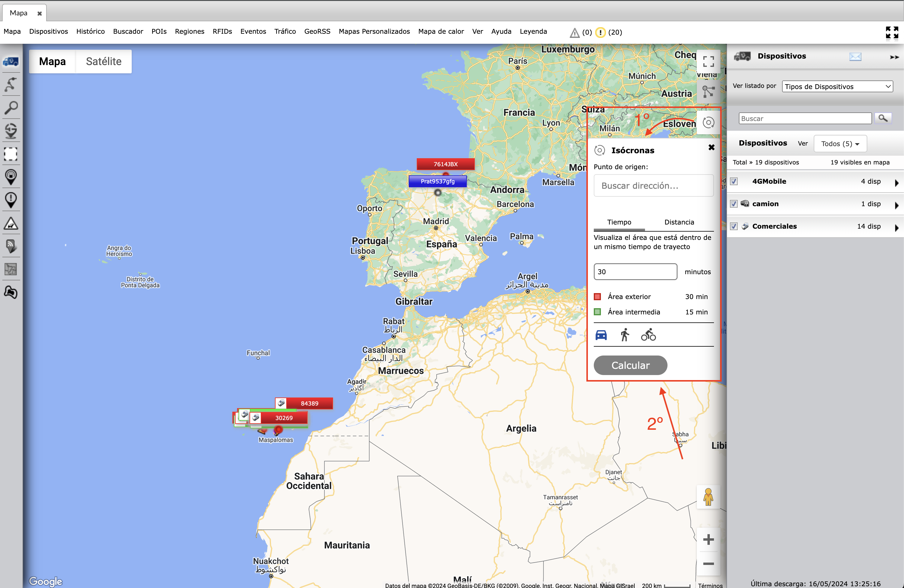Expand the Comerciales device group arrow

896,228
